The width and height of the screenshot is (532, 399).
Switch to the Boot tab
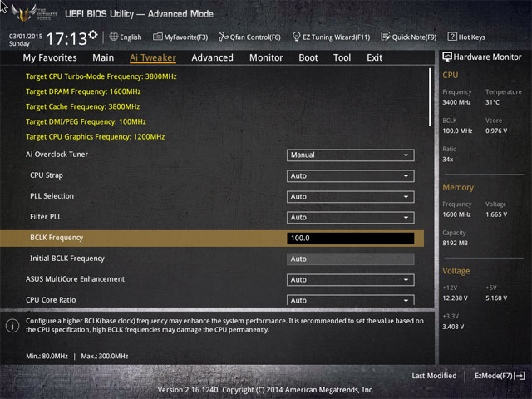pyautogui.click(x=308, y=57)
